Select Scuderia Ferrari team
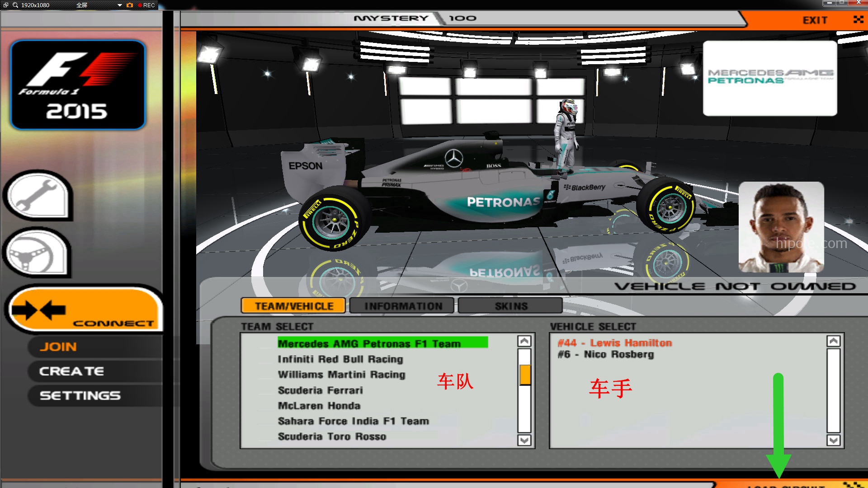 point(320,390)
